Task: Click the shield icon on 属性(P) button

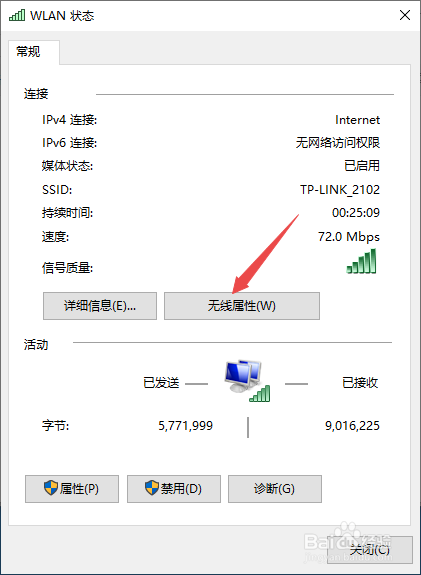Action: 51,488
